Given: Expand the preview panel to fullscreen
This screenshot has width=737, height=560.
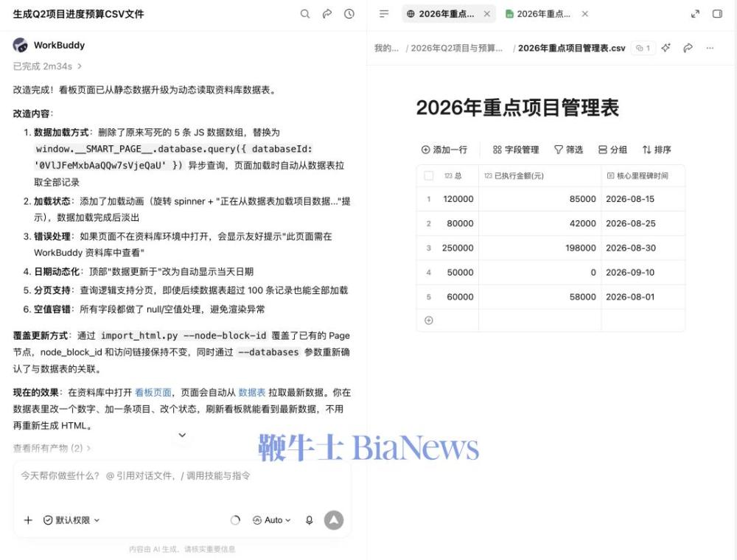Looking at the screenshot, I should pyautogui.click(x=695, y=14).
